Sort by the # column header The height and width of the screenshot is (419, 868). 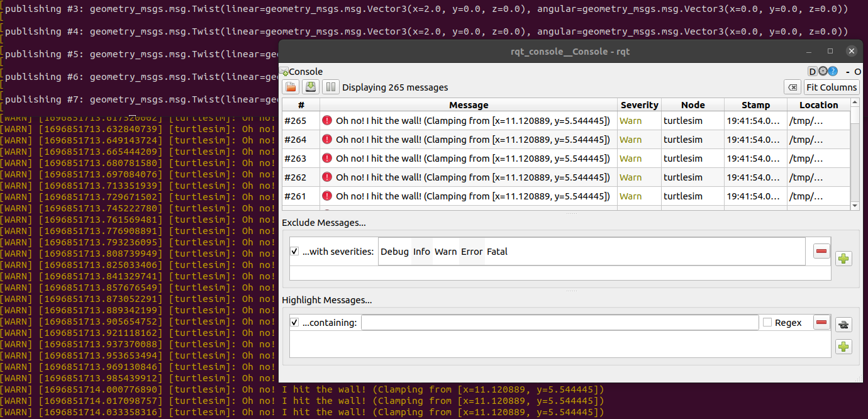pos(301,105)
